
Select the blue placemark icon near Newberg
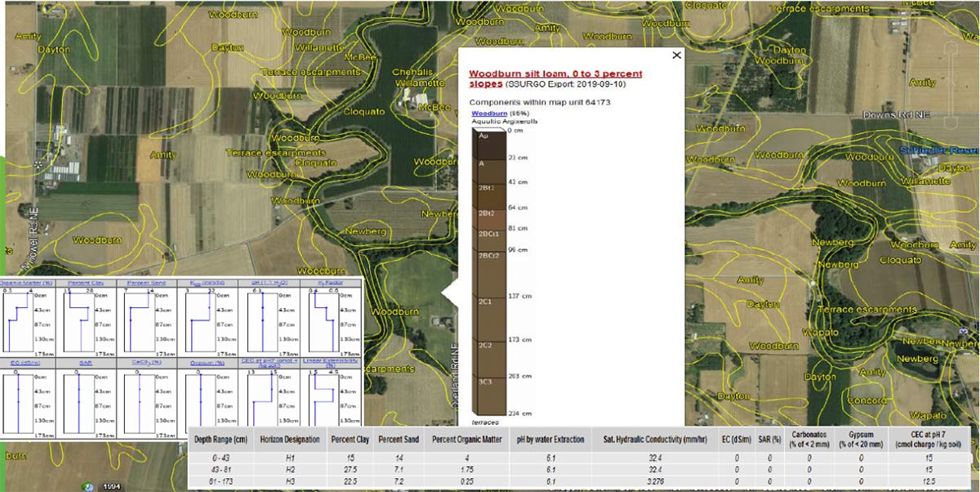coord(963,330)
